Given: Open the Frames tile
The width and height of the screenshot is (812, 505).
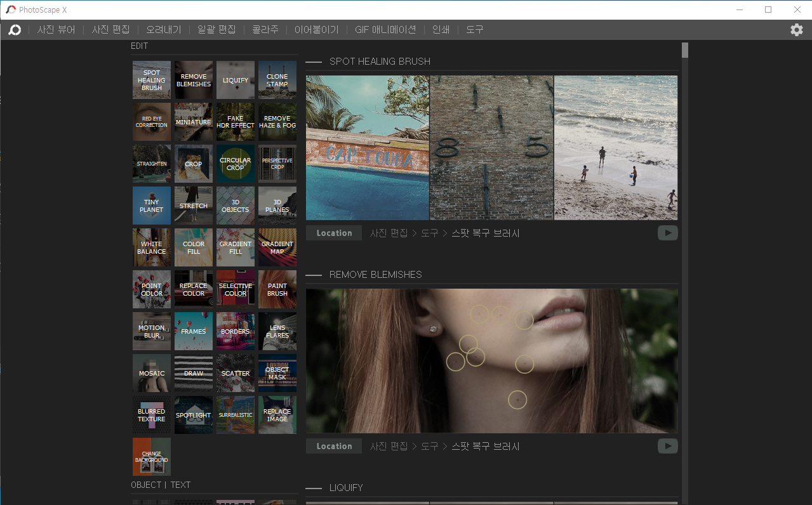Looking at the screenshot, I should (x=194, y=331).
